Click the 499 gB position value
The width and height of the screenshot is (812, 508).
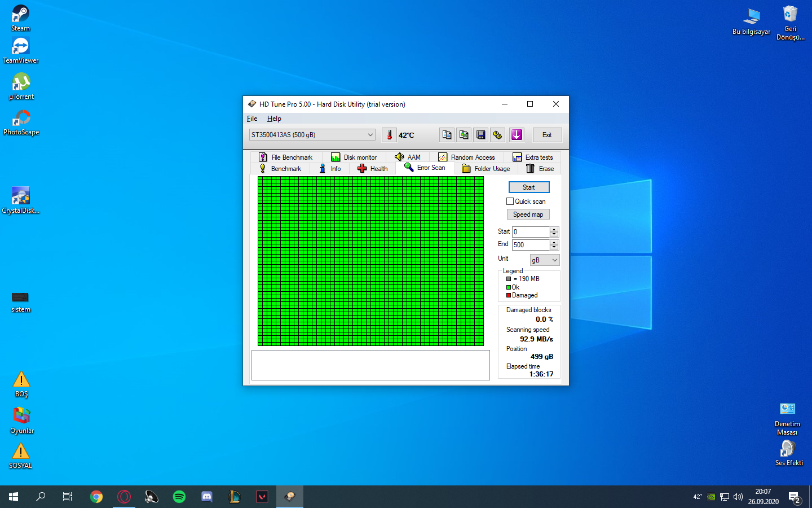pos(542,357)
